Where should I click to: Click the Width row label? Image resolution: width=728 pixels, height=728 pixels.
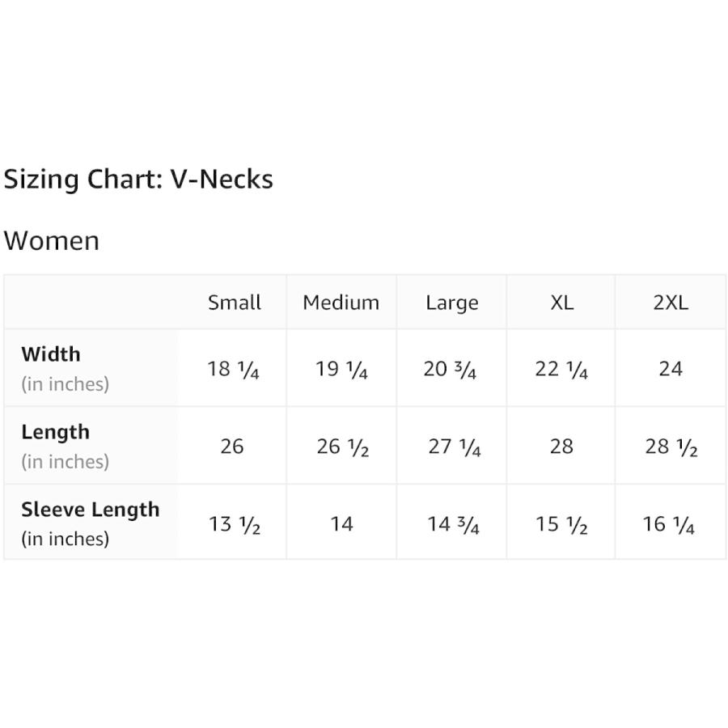51,354
